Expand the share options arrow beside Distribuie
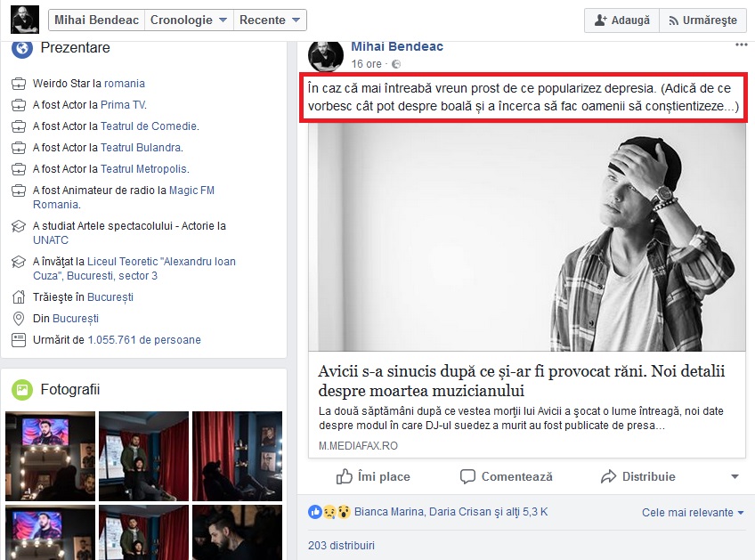 coord(735,477)
